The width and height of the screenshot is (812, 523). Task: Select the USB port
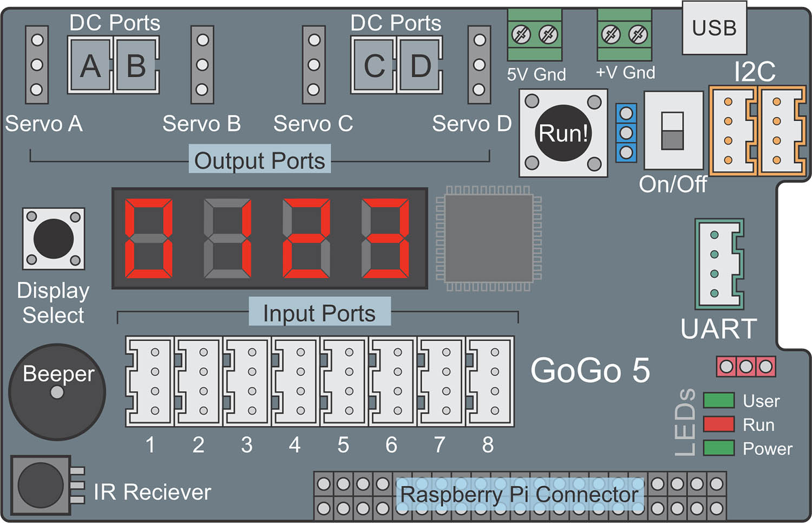[714, 28]
